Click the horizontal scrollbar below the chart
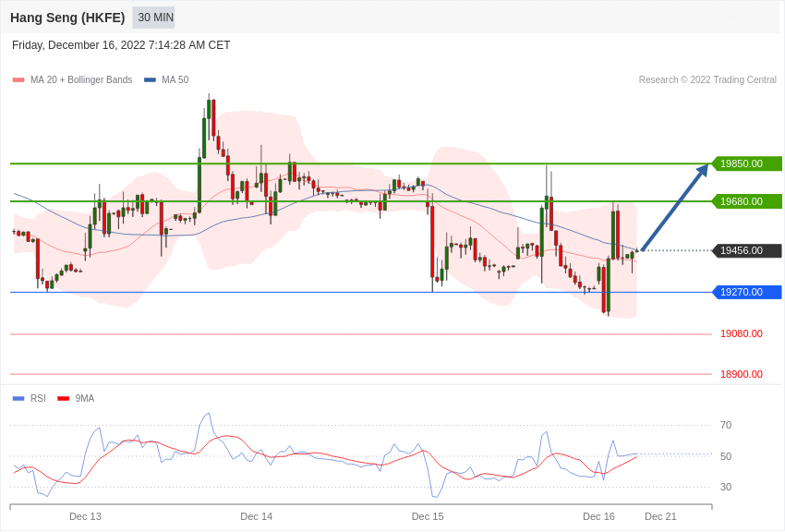Viewport: 785px width, 532px height. click(360, 505)
